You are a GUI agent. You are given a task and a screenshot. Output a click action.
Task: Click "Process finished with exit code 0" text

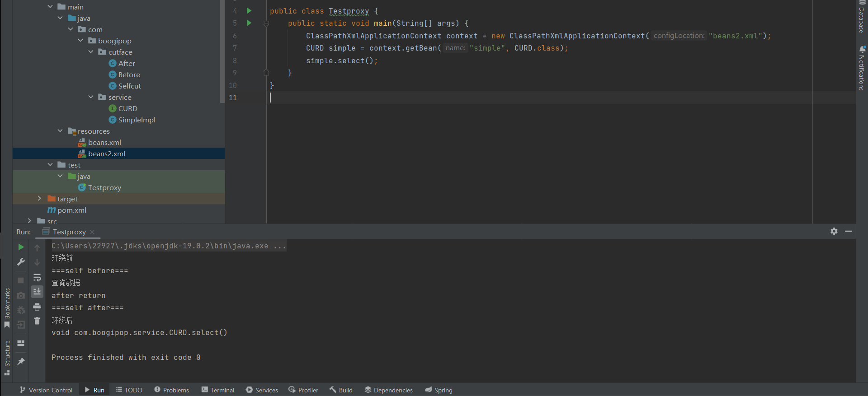pyautogui.click(x=126, y=358)
